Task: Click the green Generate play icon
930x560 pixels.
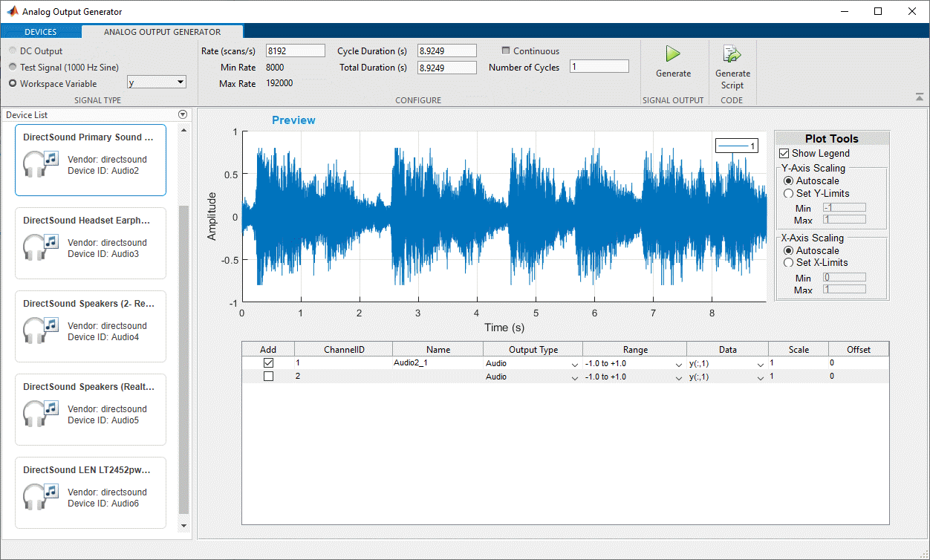Action: coord(673,53)
